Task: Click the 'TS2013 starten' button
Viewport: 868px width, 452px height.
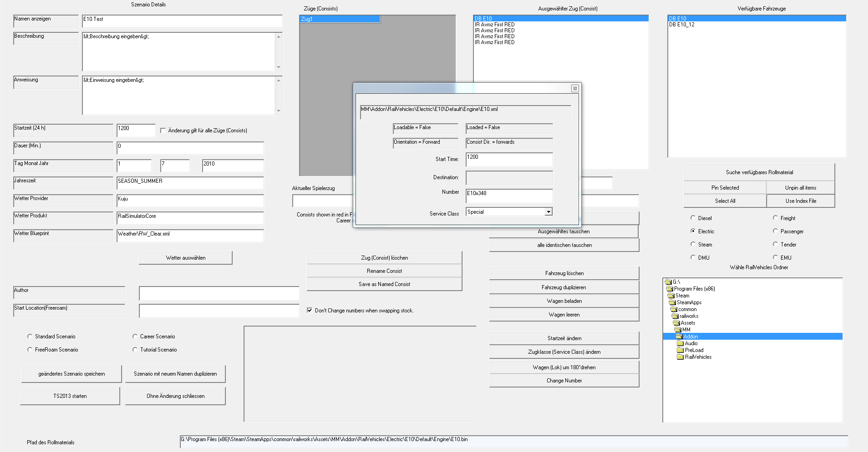Action: [70, 396]
